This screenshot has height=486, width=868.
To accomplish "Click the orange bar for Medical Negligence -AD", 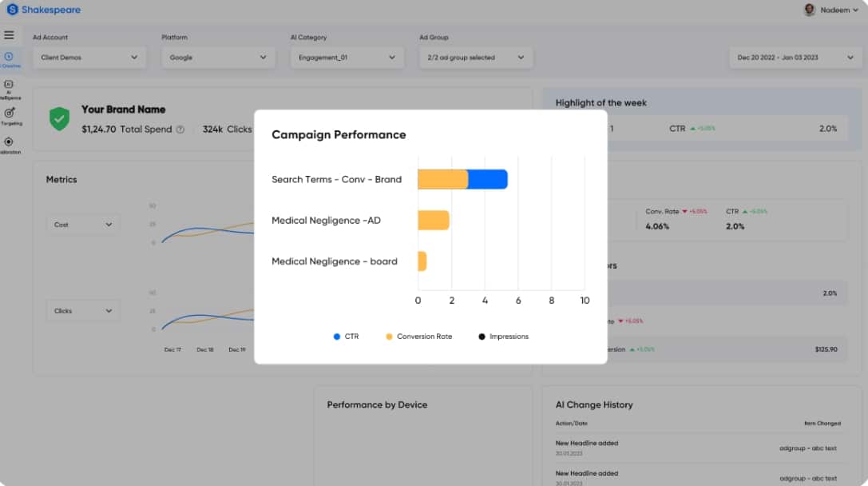I will coord(434,220).
